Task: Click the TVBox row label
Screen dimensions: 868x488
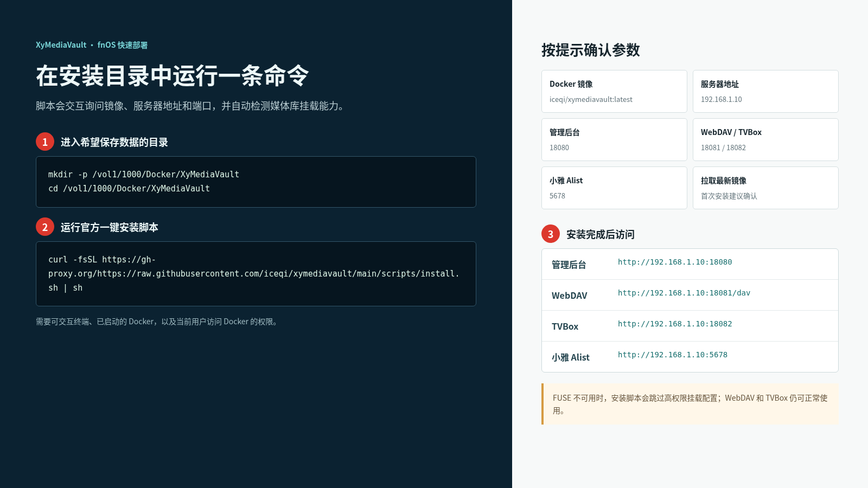Action: coord(565,326)
